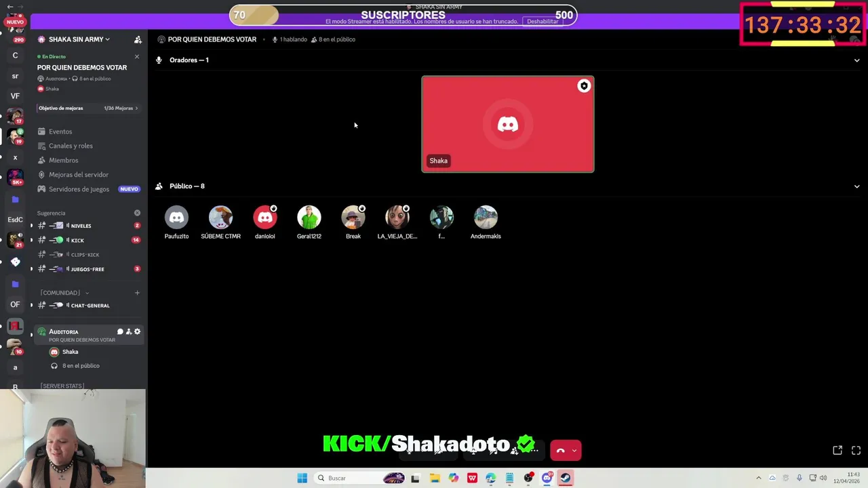Enter fullscreen mode for the stage
This screenshot has width=868, height=488.
pyautogui.click(x=856, y=450)
